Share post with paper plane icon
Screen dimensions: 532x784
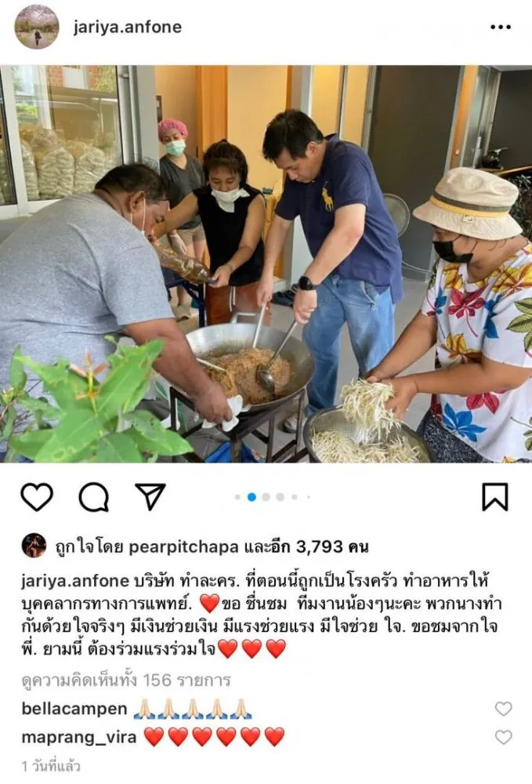[x=150, y=496]
